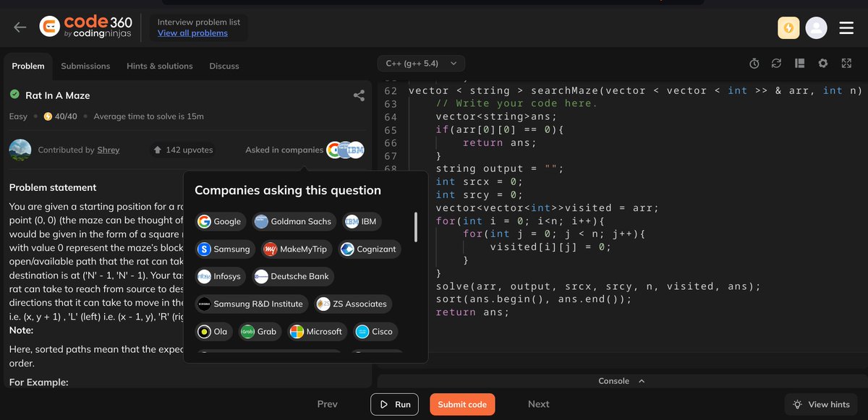Click the 40/40 score indicator

(61, 116)
